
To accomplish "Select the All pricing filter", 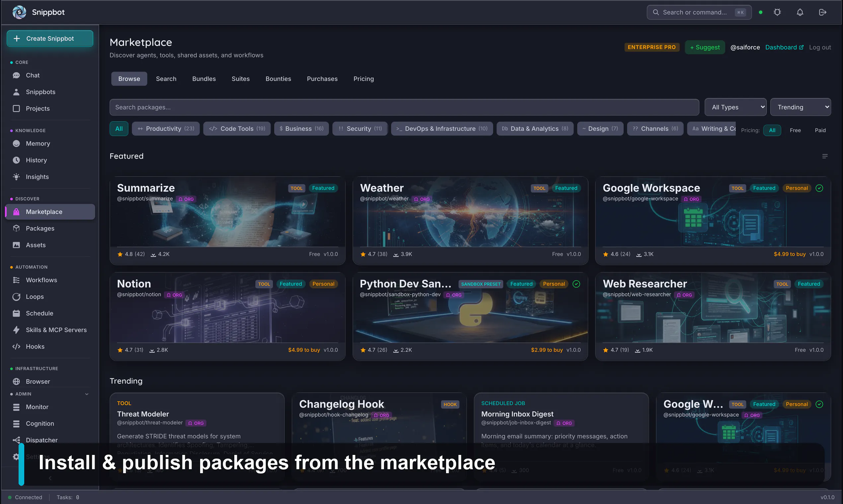I will 772,130.
